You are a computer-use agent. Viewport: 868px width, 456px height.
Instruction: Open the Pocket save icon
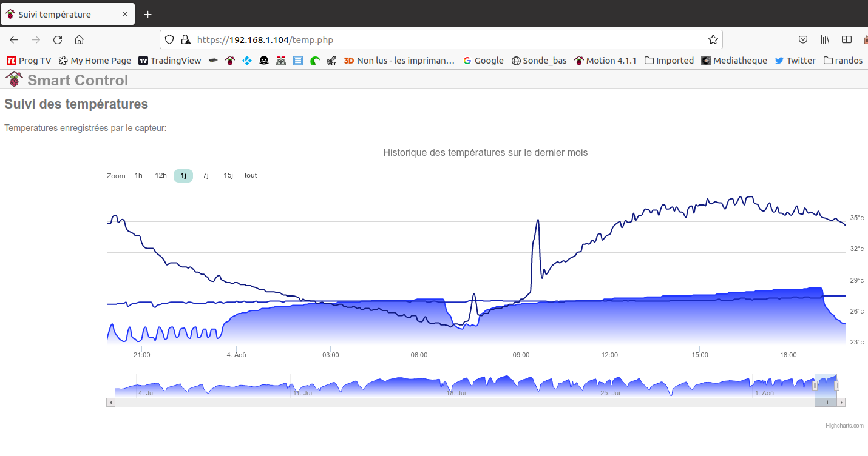tap(802, 39)
